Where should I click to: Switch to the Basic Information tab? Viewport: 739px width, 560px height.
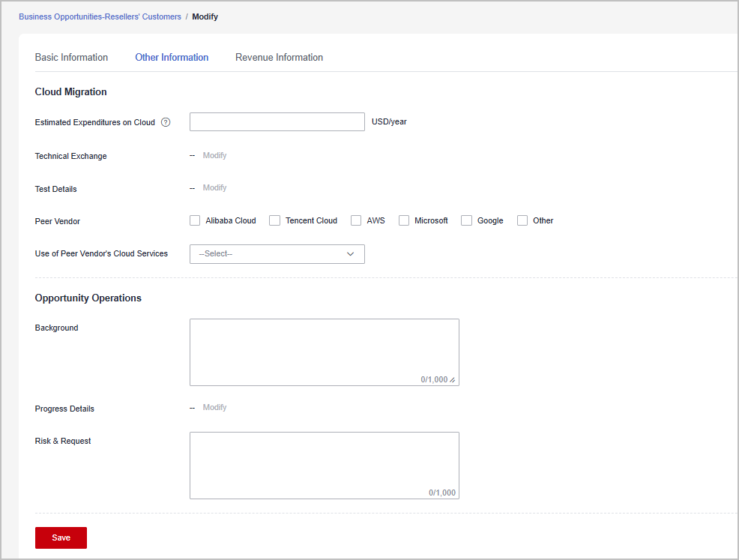(x=71, y=58)
